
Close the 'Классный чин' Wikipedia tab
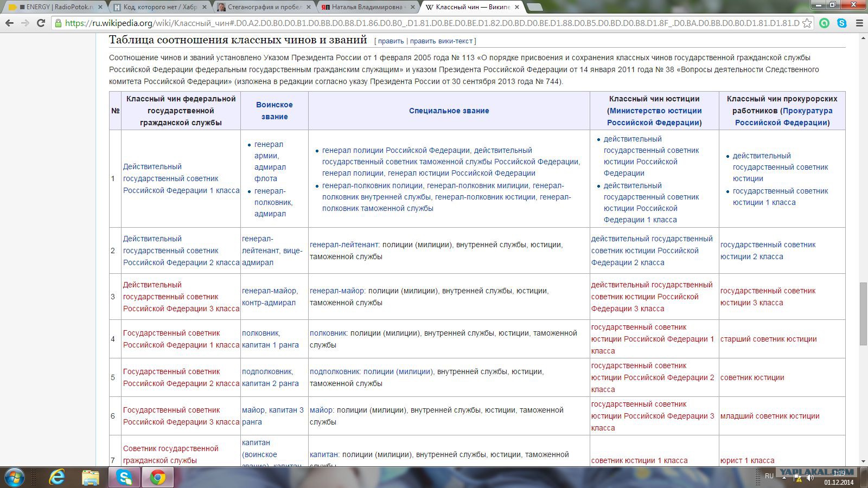516,8
